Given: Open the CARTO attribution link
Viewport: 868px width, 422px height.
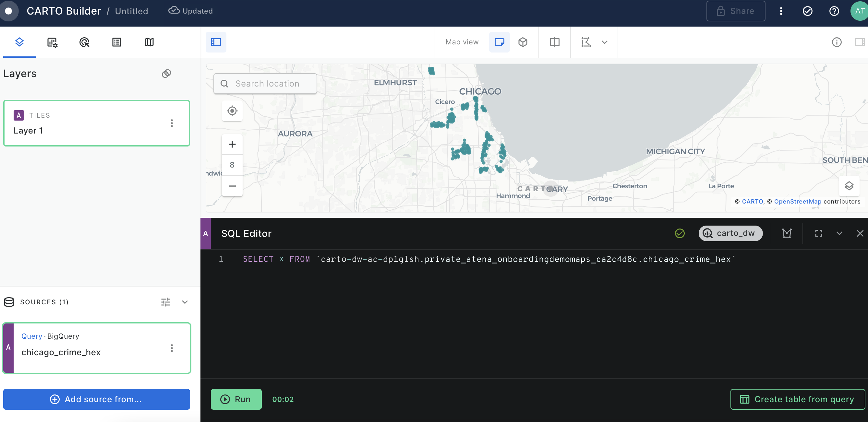Looking at the screenshot, I should point(753,201).
